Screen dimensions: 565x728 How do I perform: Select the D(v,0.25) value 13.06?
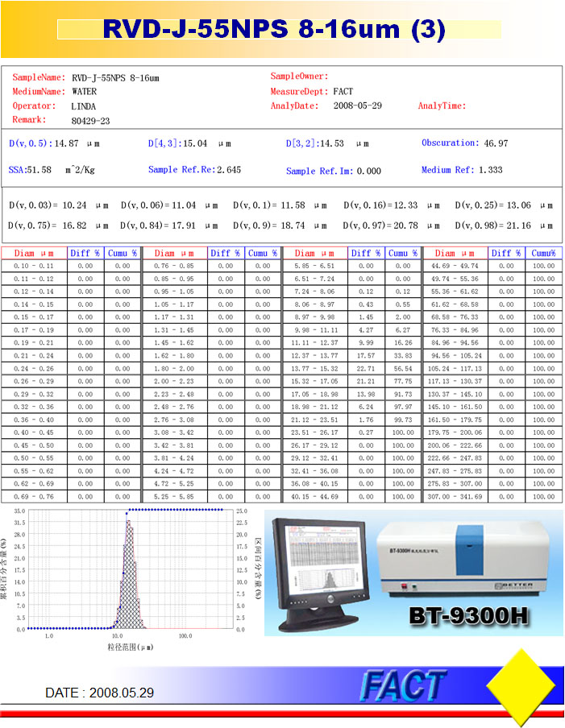click(x=518, y=205)
